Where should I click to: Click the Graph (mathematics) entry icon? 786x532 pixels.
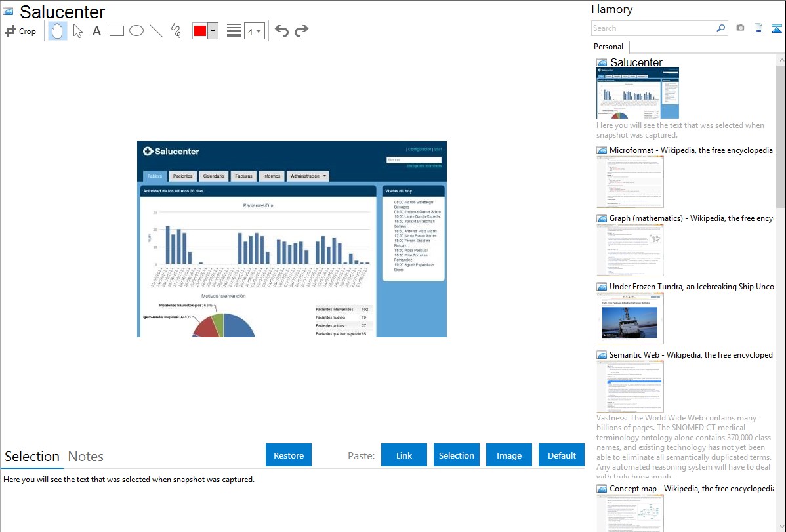point(602,218)
